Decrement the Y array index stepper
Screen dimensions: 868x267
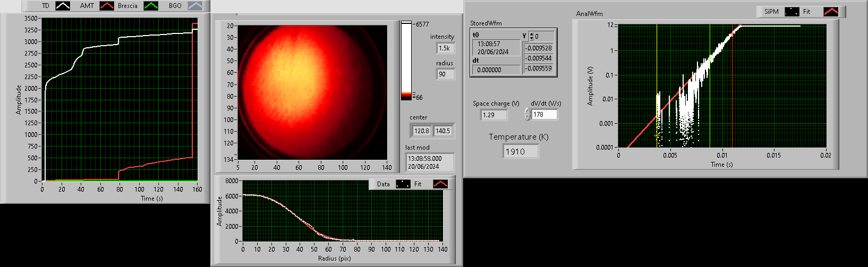tap(531, 39)
